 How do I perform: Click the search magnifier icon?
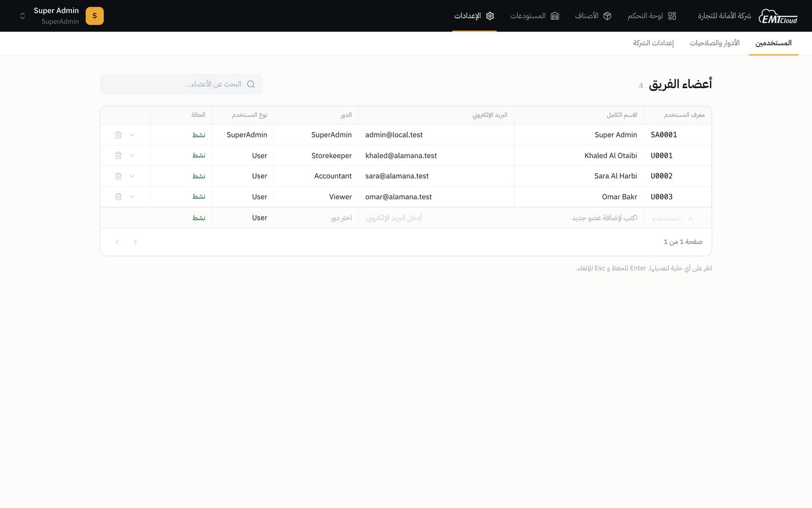tap(251, 84)
